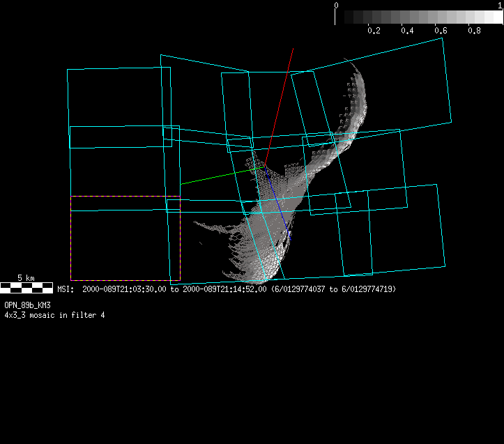The image size is (504, 444).
Task: Click the "0" minimum label on color bar
Action: tap(337, 5)
